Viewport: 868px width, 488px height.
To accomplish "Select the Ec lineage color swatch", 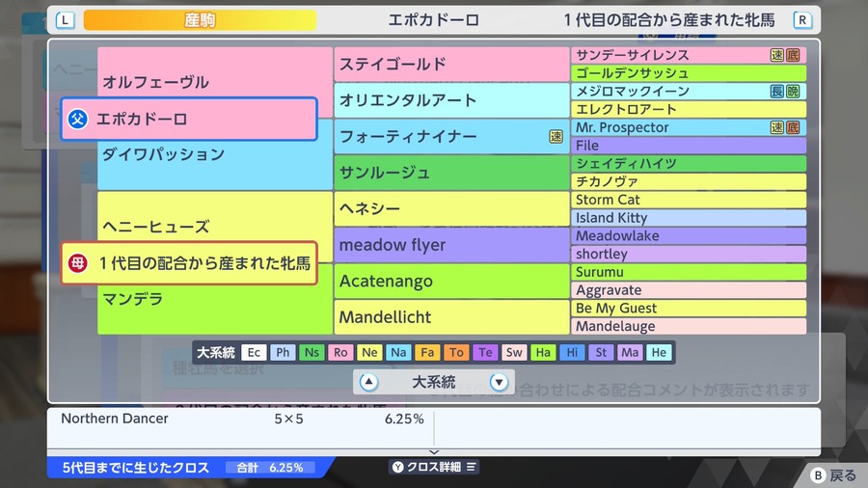I will click(x=254, y=352).
